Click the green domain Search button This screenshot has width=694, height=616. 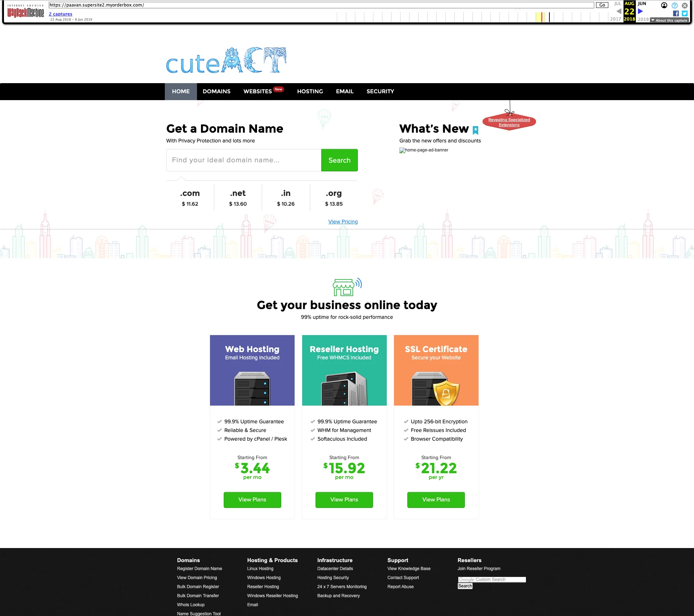(x=339, y=160)
